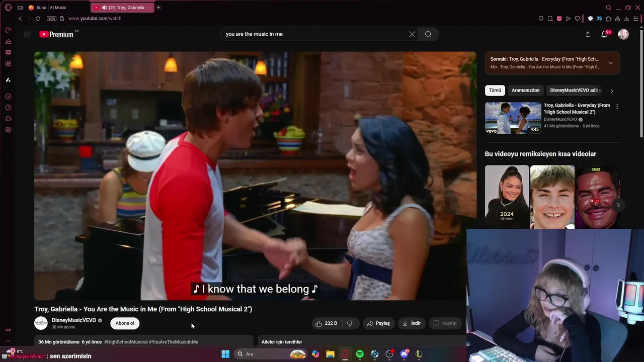Viewport: 644px width, 362px height.
Task: Open the sidebar three-dots more options
Action: pyautogui.click(x=8, y=341)
